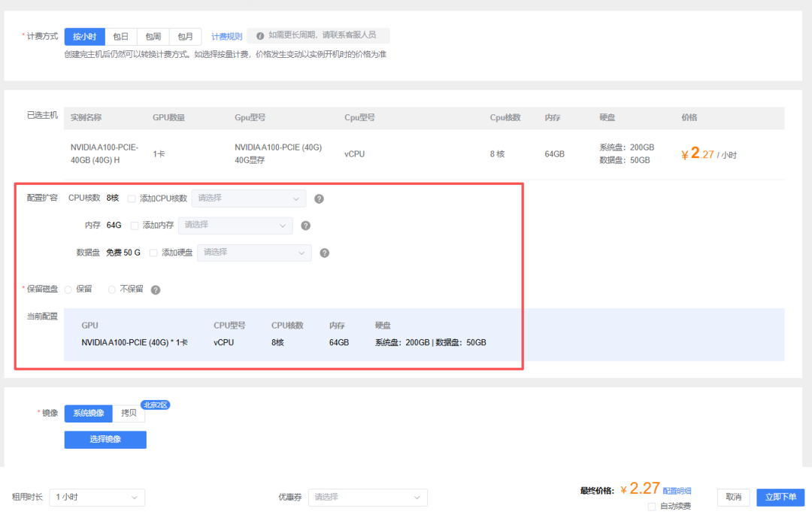Viewport: 812px width, 518px height.
Task: Click the Gpu型号 column header
Action: (x=250, y=117)
